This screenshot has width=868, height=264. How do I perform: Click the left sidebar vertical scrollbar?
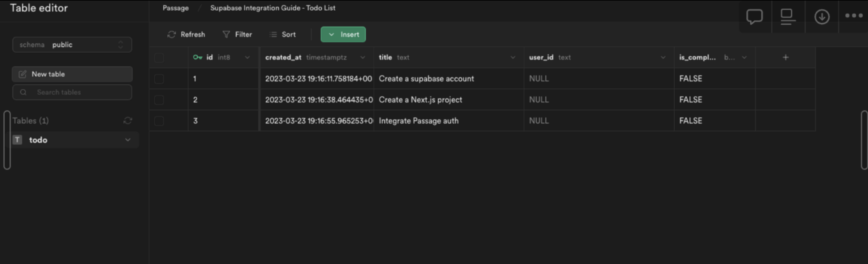(x=7, y=140)
